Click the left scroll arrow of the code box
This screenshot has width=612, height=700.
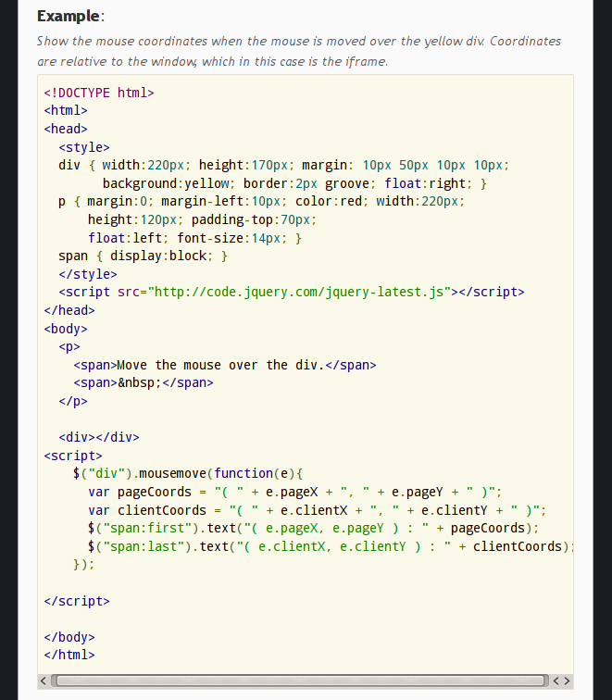point(44,681)
